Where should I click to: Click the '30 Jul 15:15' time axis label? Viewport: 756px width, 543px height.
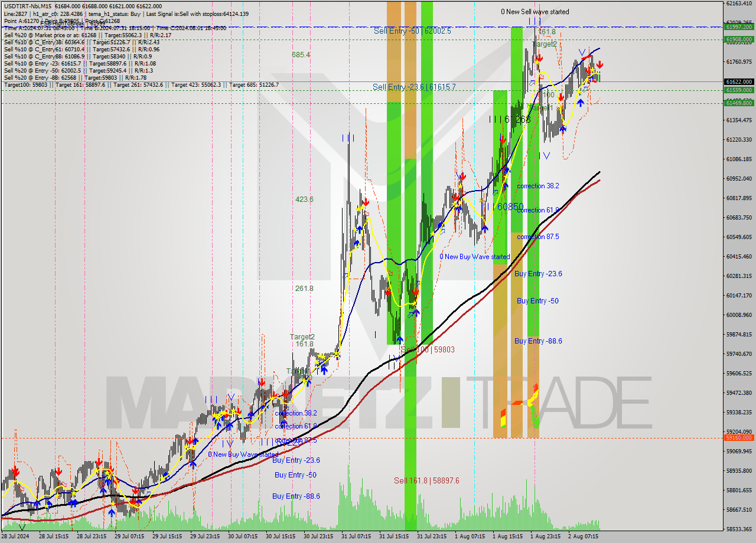click(x=281, y=537)
